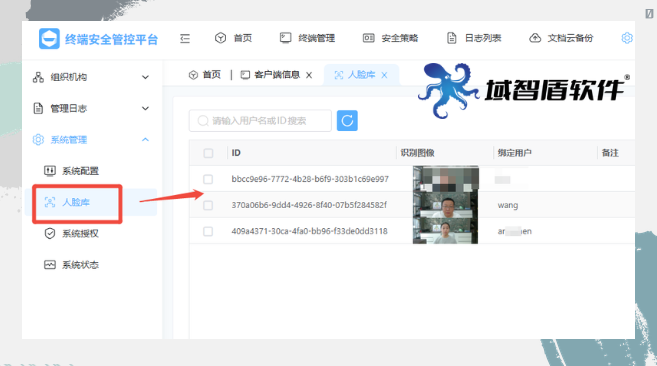Click the bound user 'wang' cell
Screen dimensions: 657x366
(x=508, y=205)
